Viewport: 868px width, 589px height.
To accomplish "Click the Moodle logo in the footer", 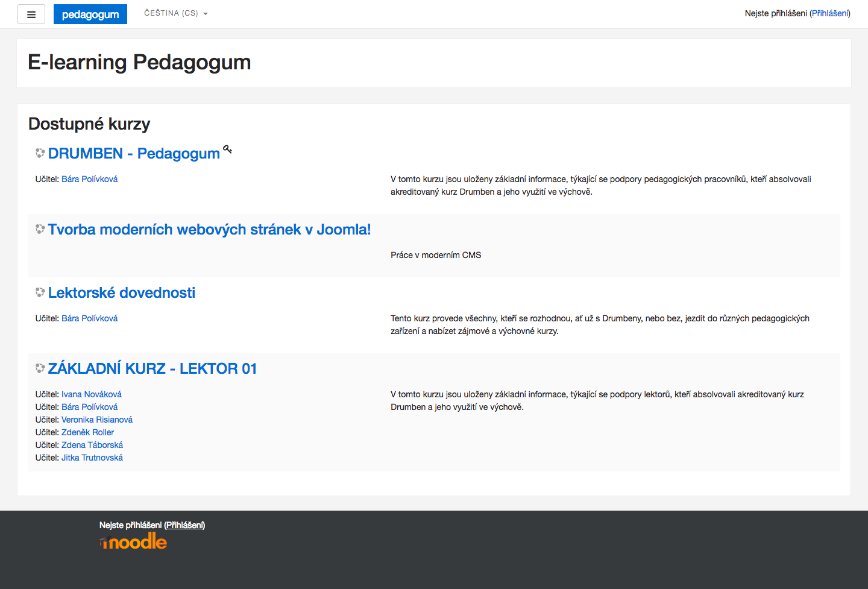I will click(133, 541).
